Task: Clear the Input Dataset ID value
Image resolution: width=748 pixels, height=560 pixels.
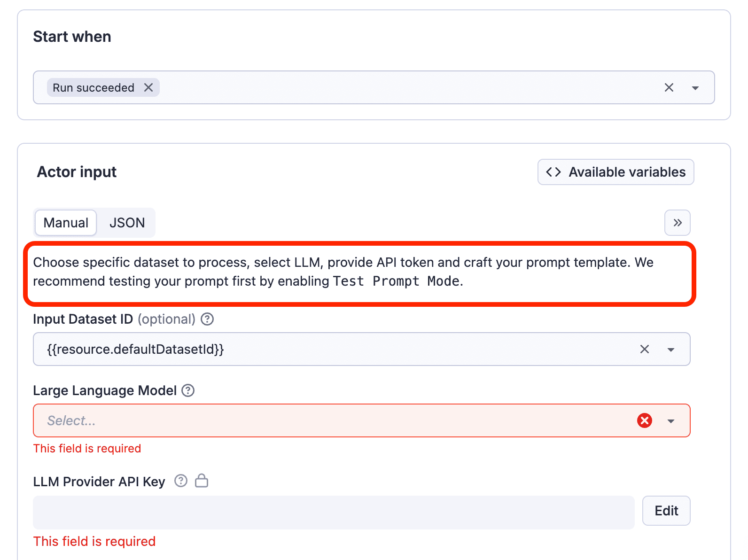Action: [x=645, y=349]
